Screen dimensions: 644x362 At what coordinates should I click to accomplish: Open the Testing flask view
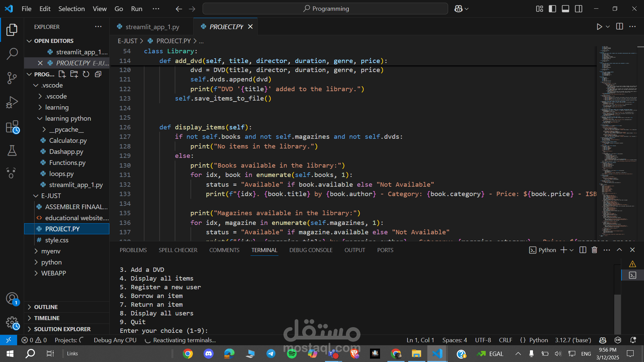pos(12,151)
